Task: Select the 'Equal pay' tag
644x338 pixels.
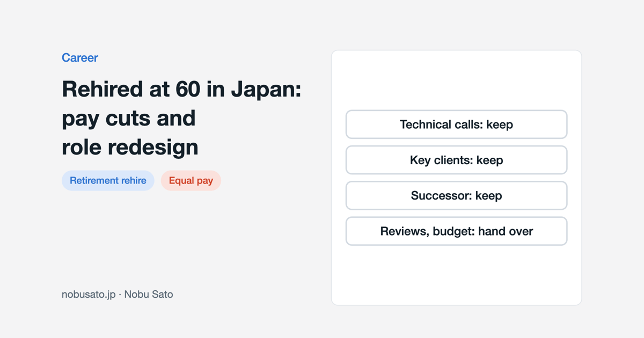Action: [x=191, y=181]
